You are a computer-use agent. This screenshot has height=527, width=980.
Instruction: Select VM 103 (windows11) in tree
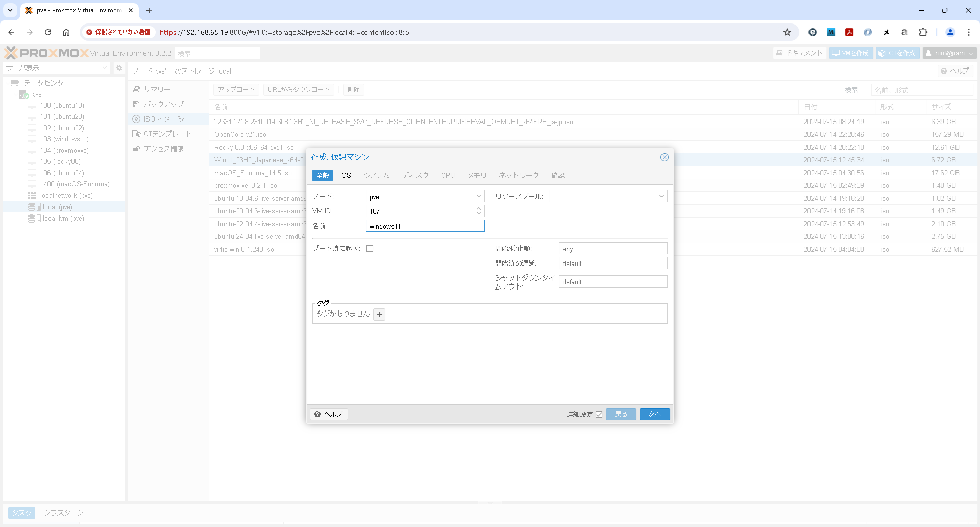point(64,139)
